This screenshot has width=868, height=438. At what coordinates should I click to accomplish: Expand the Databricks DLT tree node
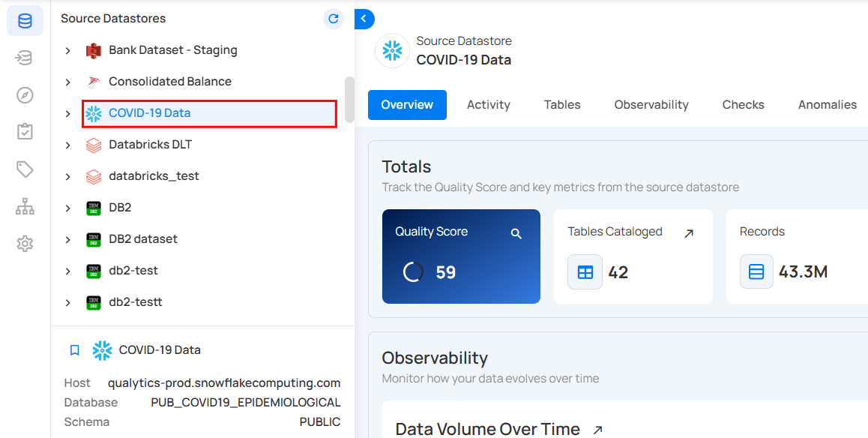pyautogui.click(x=68, y=145)
